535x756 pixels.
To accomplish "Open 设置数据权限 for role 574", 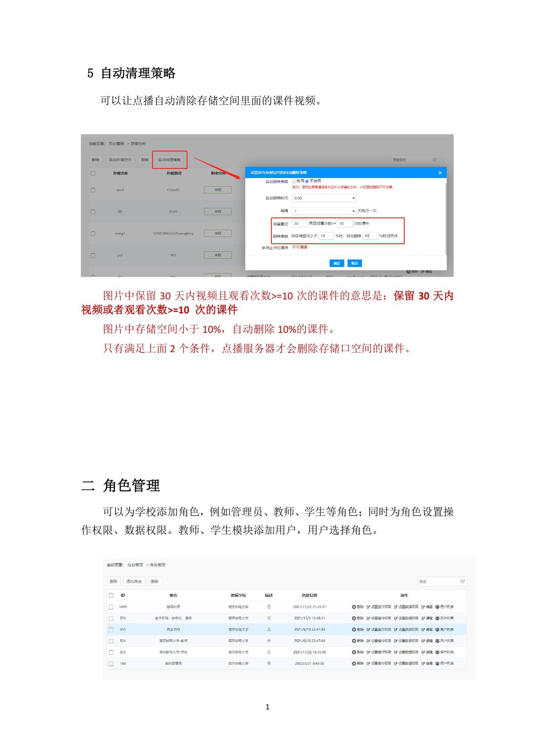I will (406, 618).
